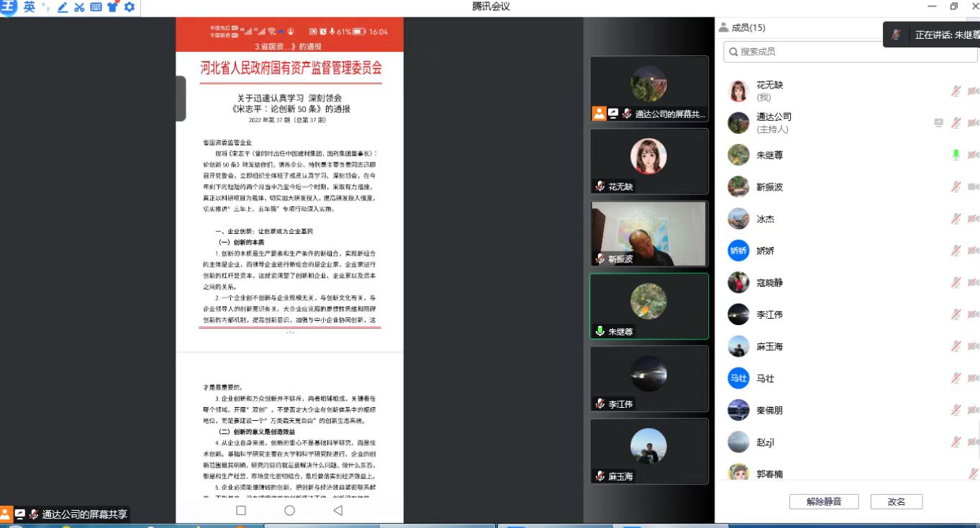Focus the 搜索成员 search field
The height and width of the screenshot is (528, 980).
(850, 52)
